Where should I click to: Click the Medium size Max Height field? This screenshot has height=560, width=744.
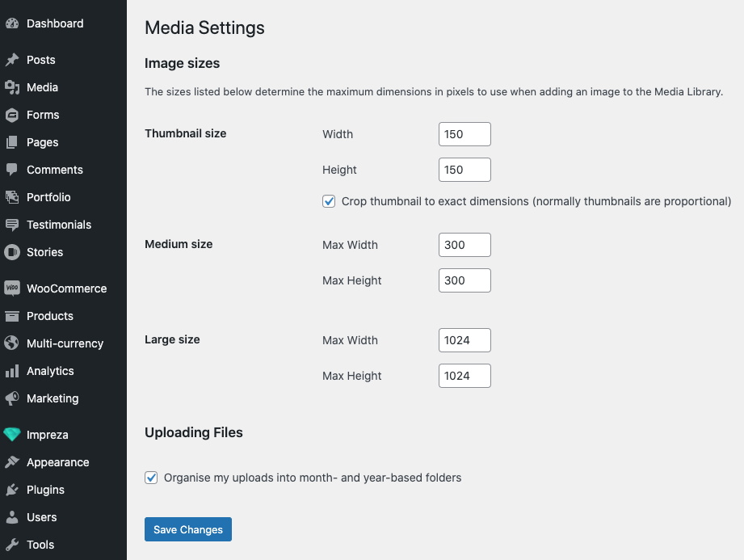click(464, 280)
